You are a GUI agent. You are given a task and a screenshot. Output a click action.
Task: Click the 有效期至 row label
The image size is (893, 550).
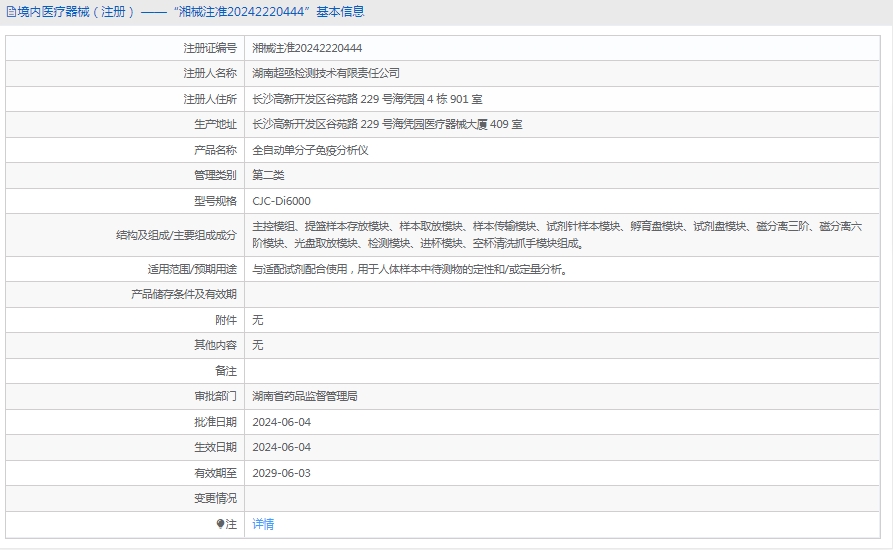[x=215, y=473]
